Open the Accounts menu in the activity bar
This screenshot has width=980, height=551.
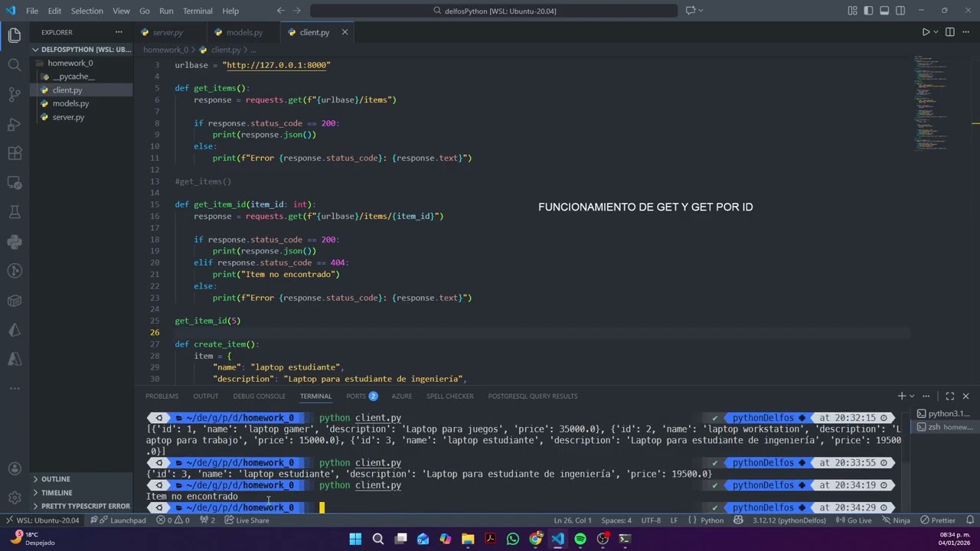point(15,468)
